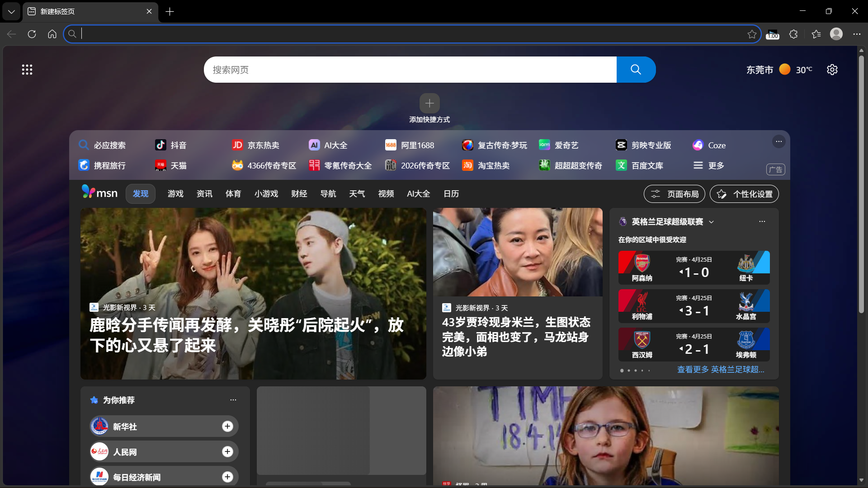This screenshot has width=868, height=488.
Task: Open the Page Layout button
Action: pyautogui.click(x=674, y=194)
